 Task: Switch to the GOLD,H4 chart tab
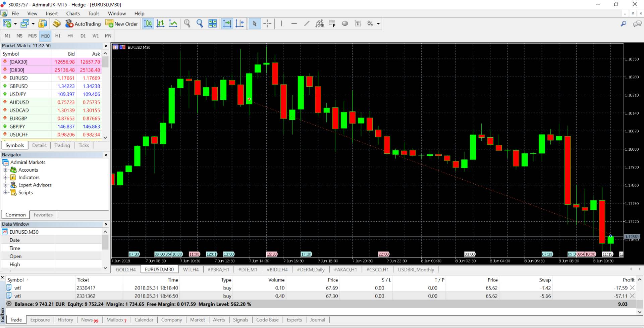(x=125, y=270)
